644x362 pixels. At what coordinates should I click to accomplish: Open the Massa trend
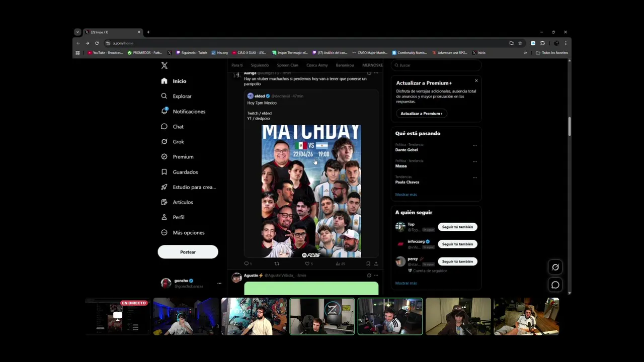click(401, 166)
